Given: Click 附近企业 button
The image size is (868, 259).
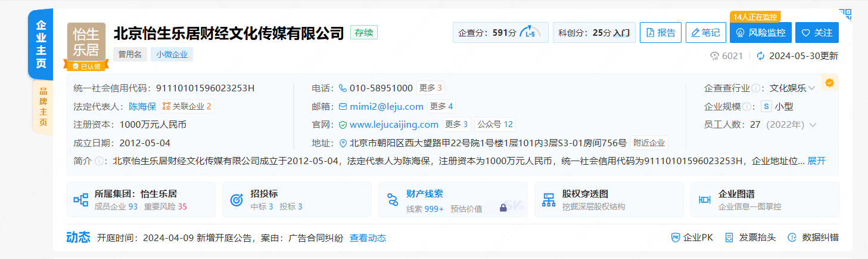Looking at the screenshot, I should pyautogui.click(x=649, y=143).
